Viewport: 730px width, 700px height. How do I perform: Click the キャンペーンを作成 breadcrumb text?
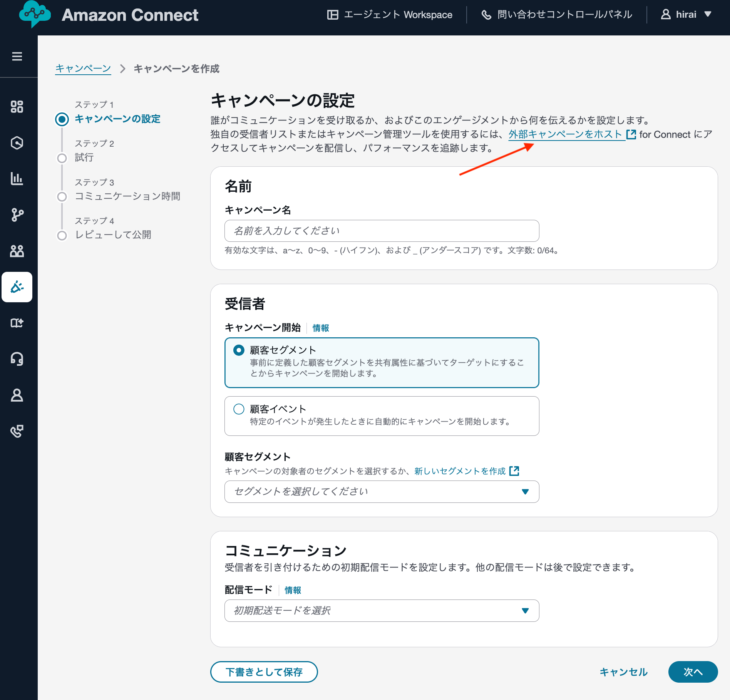point(176,69)
